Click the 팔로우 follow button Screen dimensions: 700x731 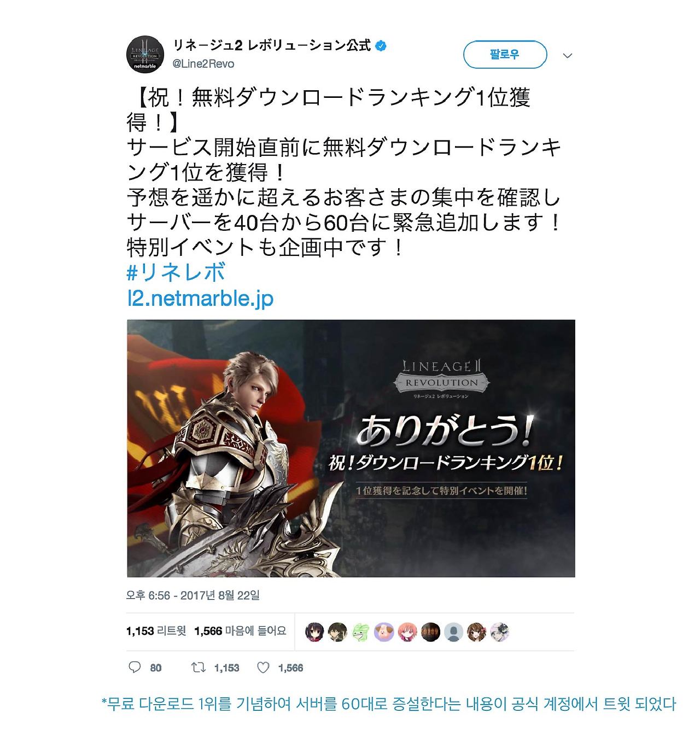505,55
